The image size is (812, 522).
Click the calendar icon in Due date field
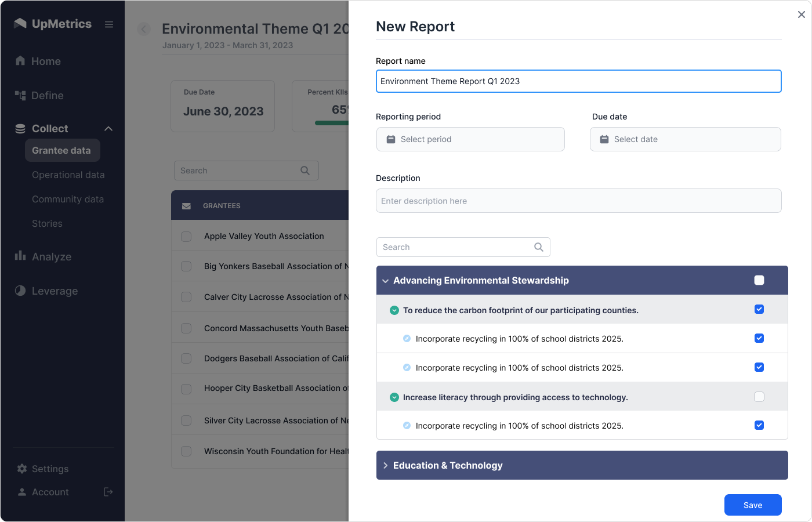(x=604, y=139)
